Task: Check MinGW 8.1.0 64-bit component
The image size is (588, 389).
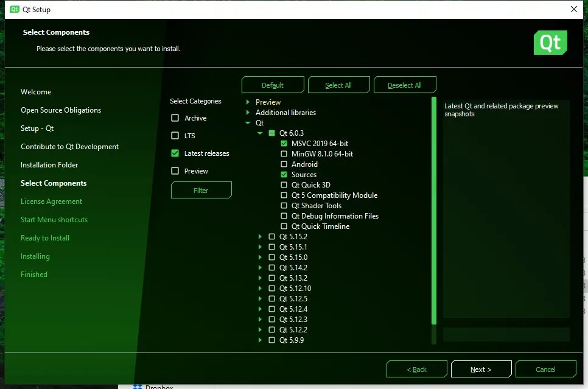Action: click(x=284, y=154)
